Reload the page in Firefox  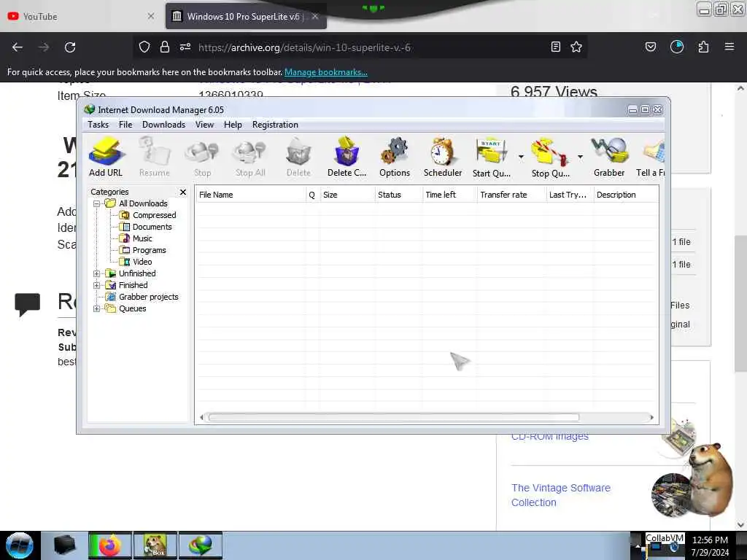(x=70, y=47)
